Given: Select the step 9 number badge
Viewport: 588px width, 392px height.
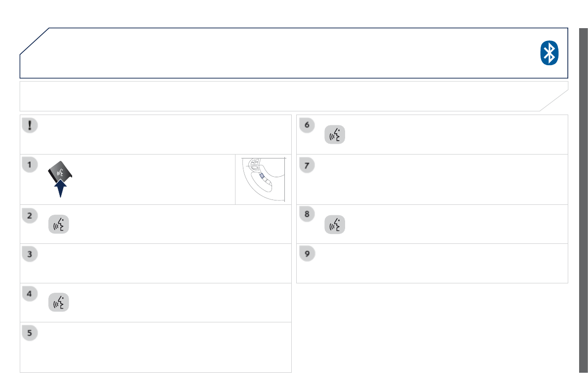Looking at the screenshot, I should 307,255.
